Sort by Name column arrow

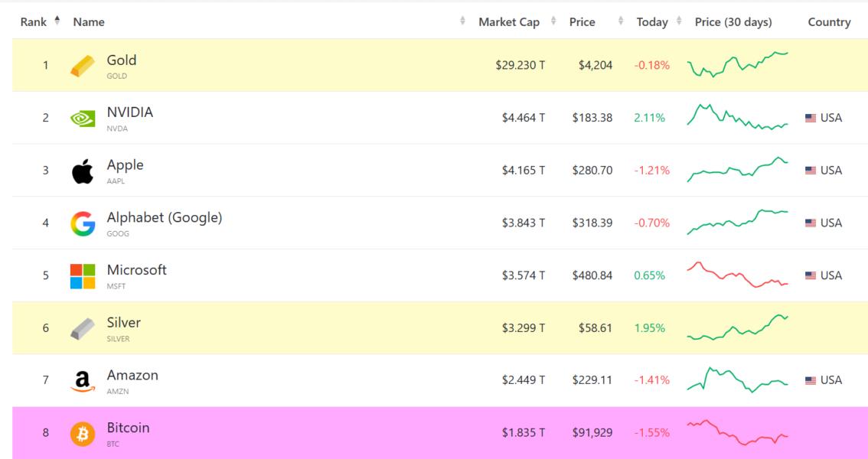pos(462,21)
